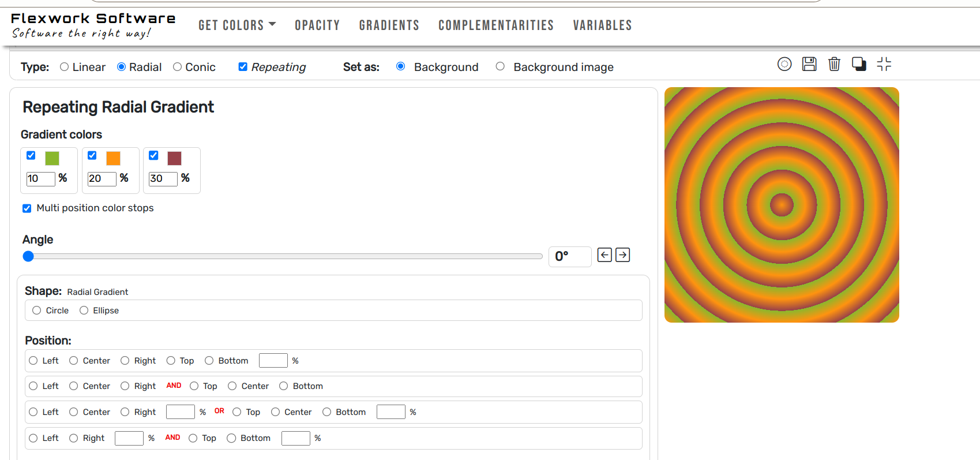Click the 30 percent stop input field
The height and width of the screenshot is (460, 980).
point(163,178)
